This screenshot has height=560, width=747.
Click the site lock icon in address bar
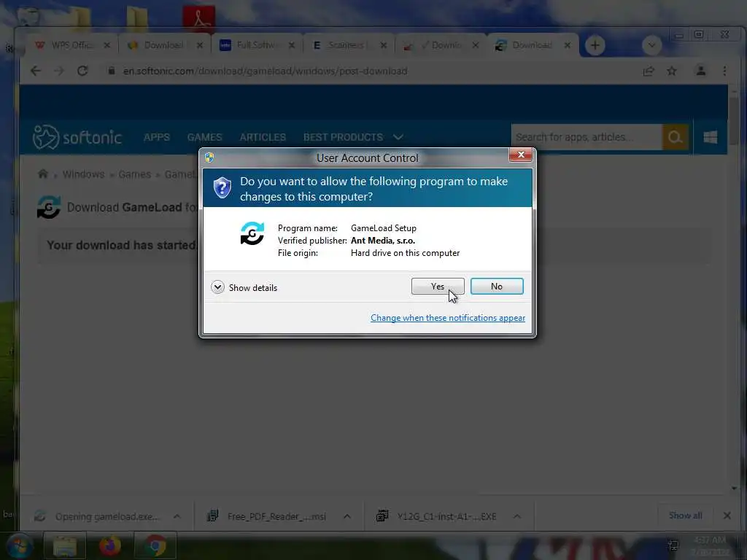112,71
